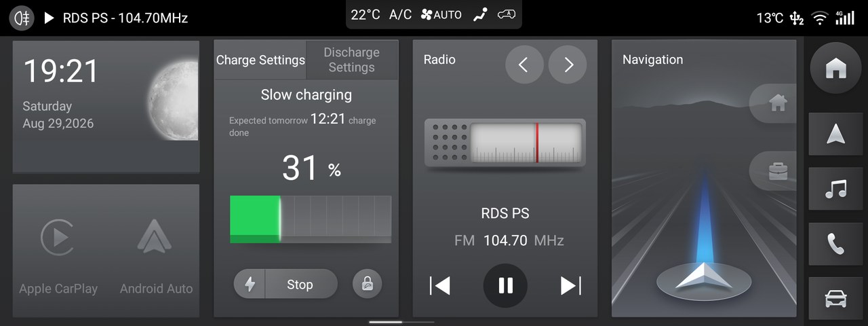Tap the 104.70 frequency value
The image size is (868, 326).
[x=505, y=240]
